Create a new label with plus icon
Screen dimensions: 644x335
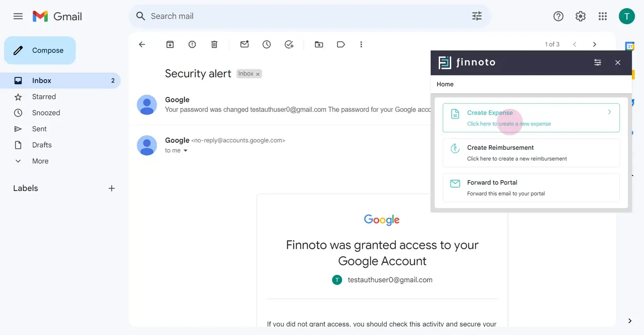[x=112, y=188]
